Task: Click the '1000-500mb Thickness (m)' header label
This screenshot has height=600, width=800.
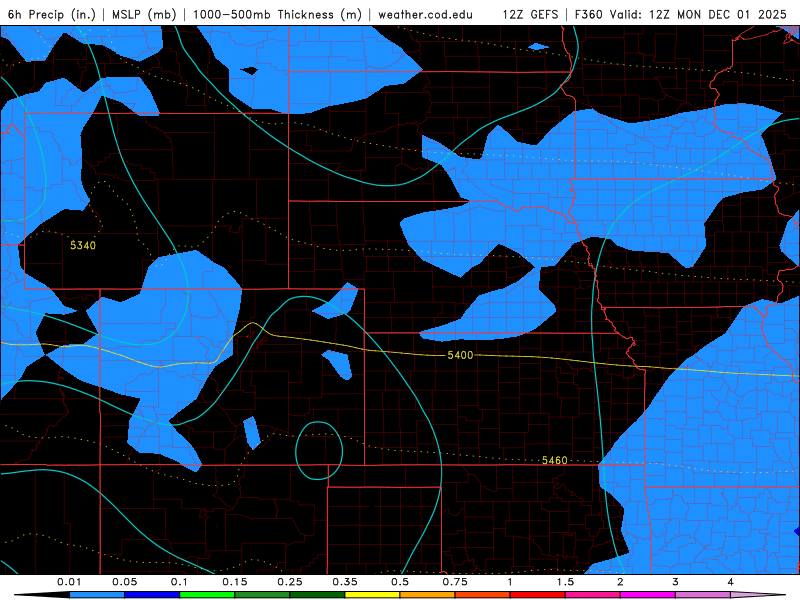Action: pyautogui.click(x=277, y=14)
